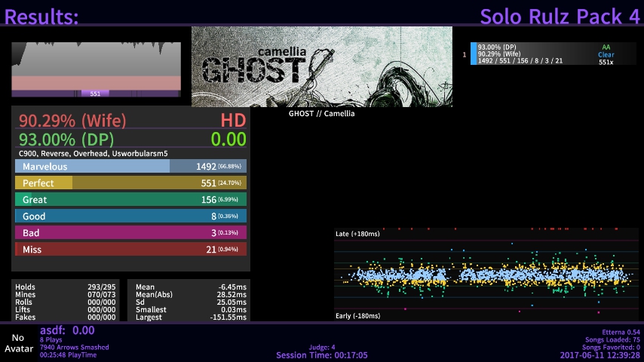The height and width of the screenshot is (362, 644).
Task: Click the Solo Rulz Pack 4 title
Action: [560, 17]
